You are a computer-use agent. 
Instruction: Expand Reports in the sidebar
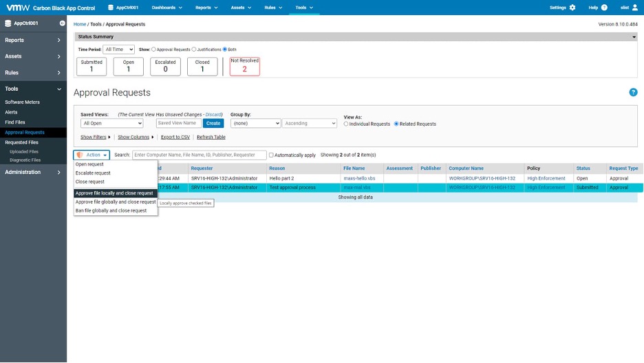[x=33, y=40]
